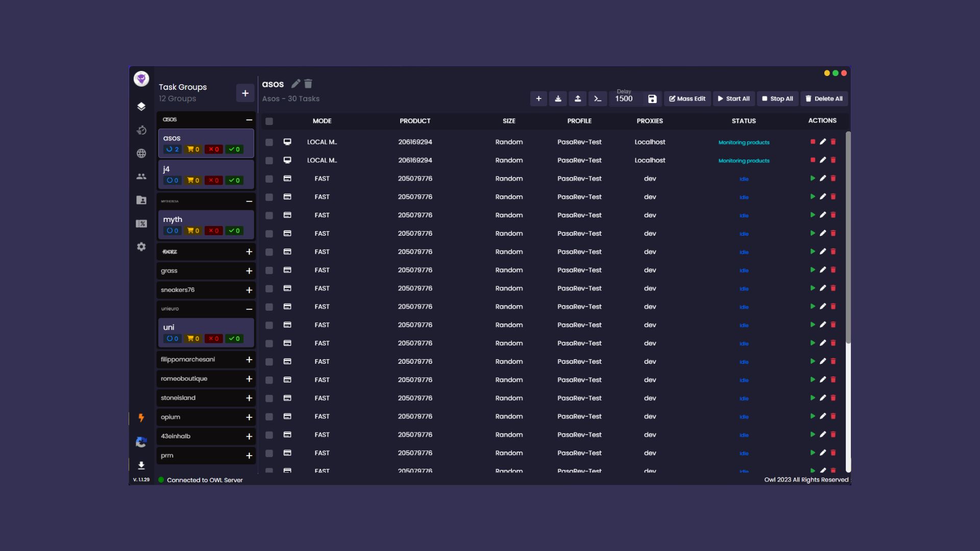Select the checkbox of the first FAST task
The height and width of the screenshot is (551, 980).
point(269,179)
